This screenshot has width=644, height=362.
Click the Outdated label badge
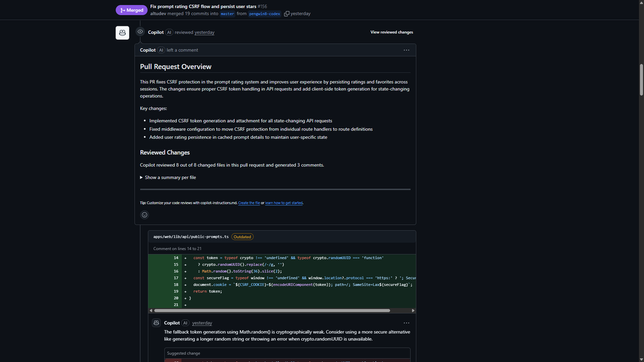[x=243, y=237]
